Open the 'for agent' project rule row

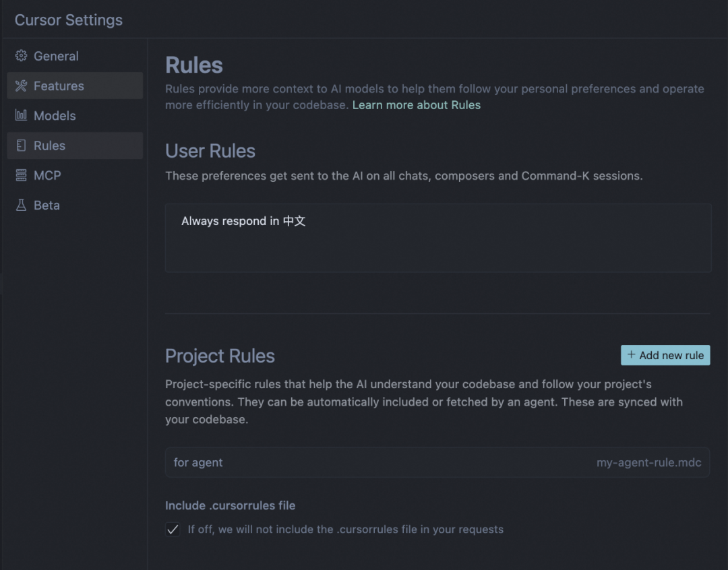[198, 463]
